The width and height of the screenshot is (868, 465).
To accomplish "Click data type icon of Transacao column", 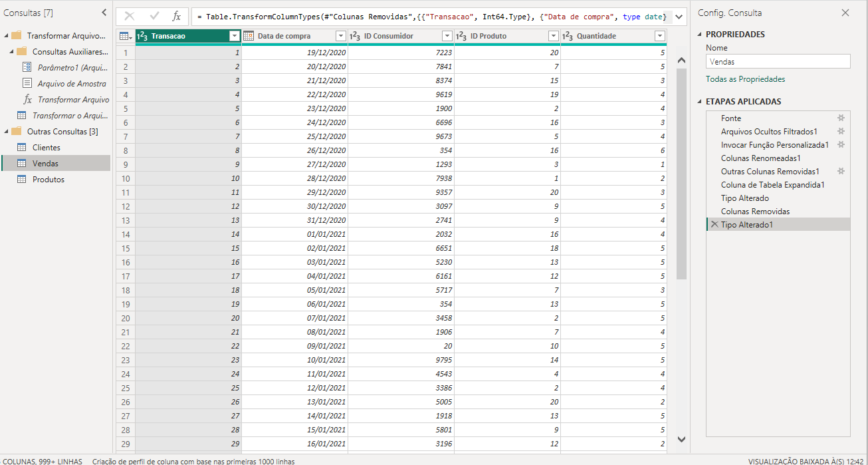I will (x=142, y=36).
